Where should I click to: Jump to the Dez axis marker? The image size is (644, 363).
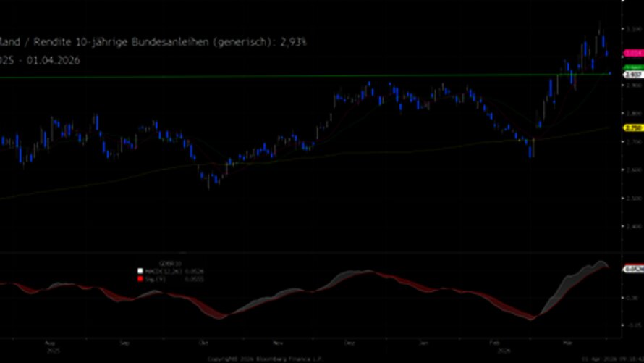pos(349,339)
